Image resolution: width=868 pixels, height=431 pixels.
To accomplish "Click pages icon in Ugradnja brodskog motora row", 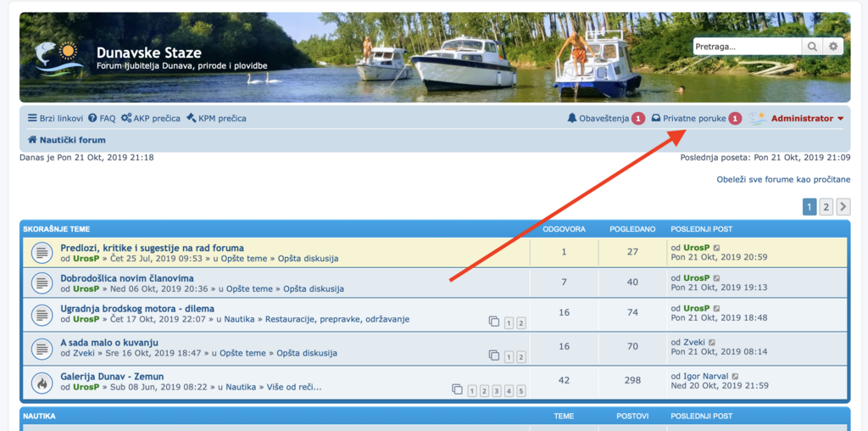I will point(494,322).
